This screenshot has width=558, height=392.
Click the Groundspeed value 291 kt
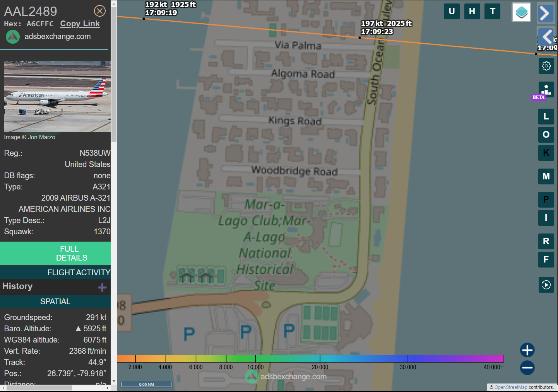tap(96, 317)
